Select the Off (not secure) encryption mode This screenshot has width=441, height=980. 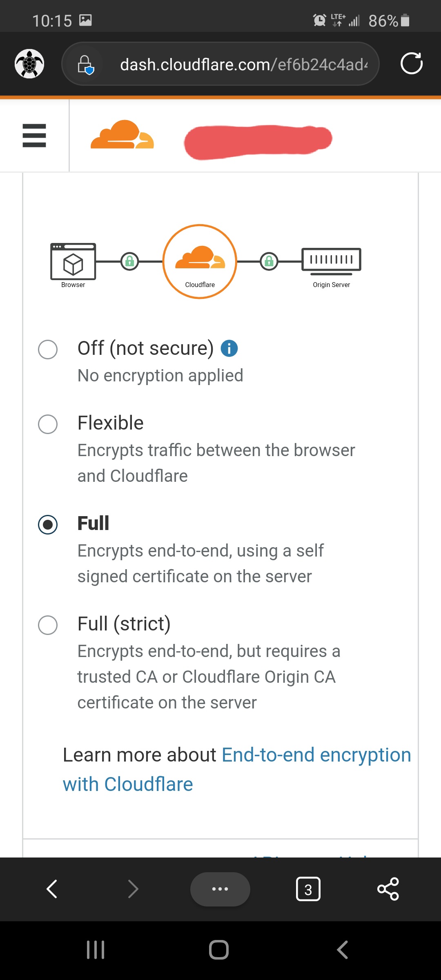tap(48, 349)
